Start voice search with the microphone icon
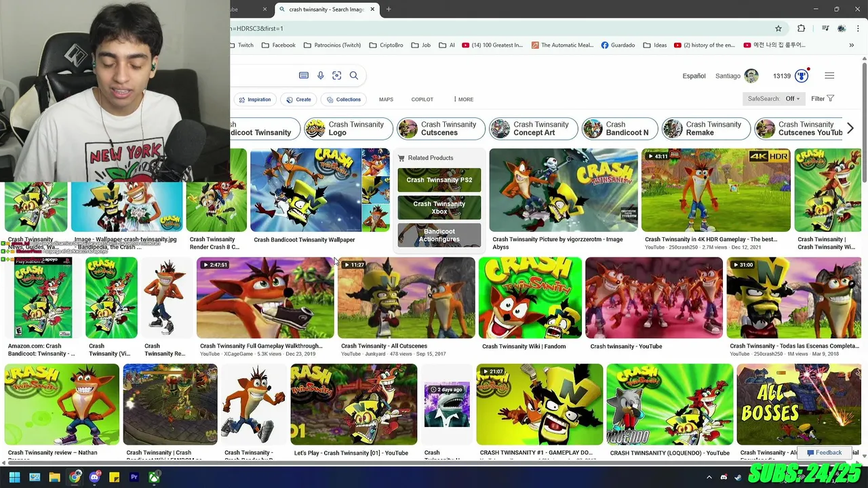 click(321, 75)
